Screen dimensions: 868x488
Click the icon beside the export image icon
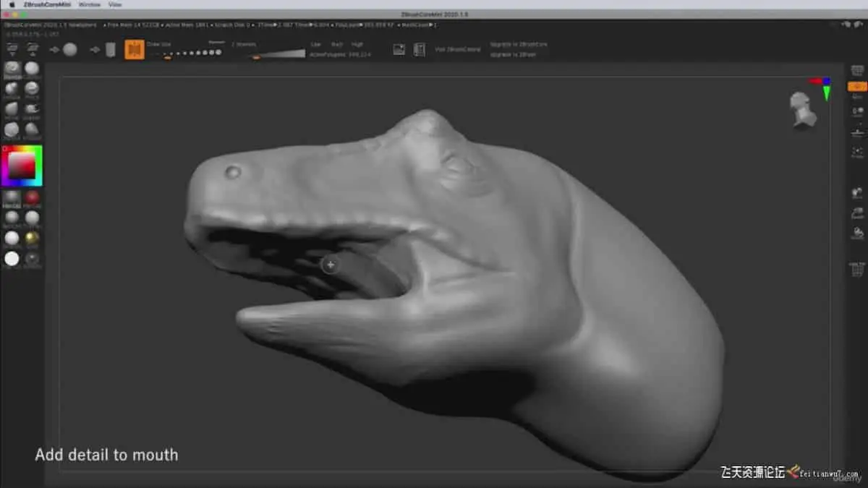pos(420,49)
